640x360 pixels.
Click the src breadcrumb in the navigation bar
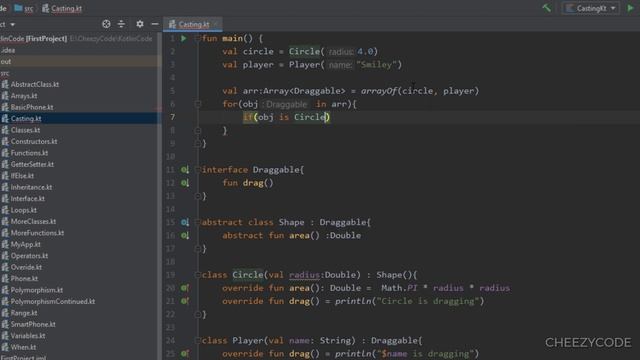(x=24, y=8)
